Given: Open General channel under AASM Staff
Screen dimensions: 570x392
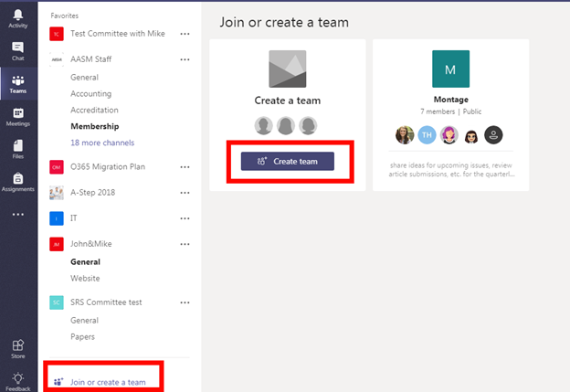Looking at the screenshot, I should point(84,77).
